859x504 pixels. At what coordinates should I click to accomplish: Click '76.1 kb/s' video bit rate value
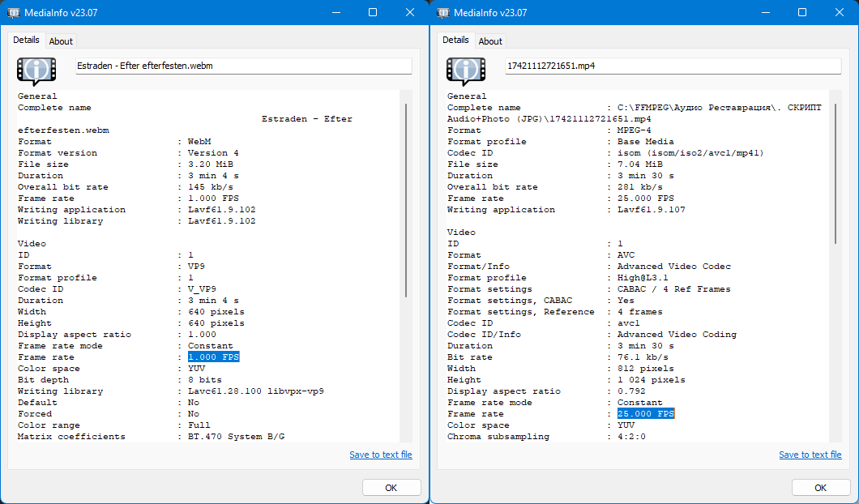[x=643, y=357]
